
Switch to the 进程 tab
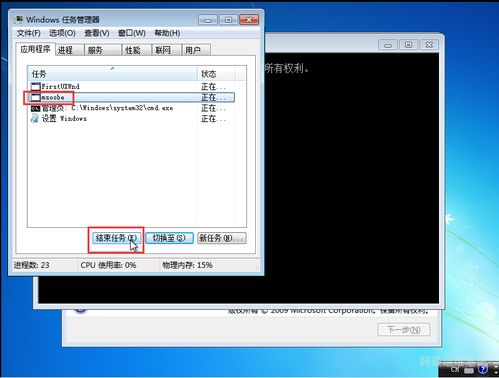(69, 50)
